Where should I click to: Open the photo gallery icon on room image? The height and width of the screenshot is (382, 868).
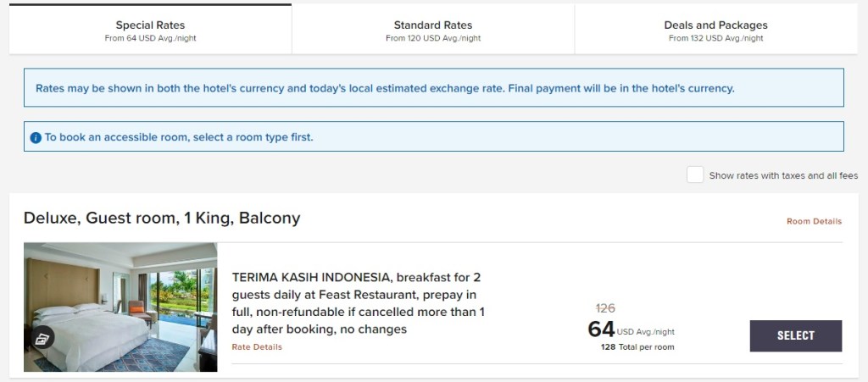pos(41,339)
